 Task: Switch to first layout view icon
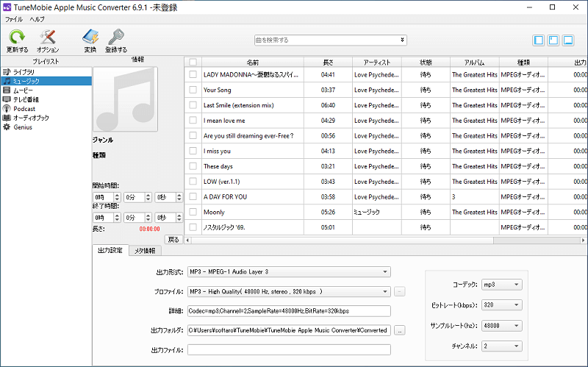click(x=539, y=40)
